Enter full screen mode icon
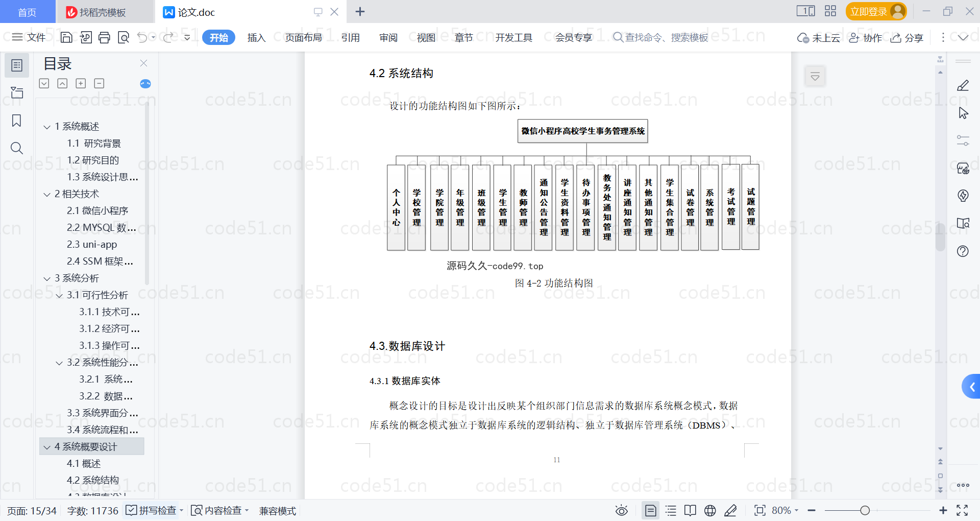The width and height of the screenshot is (980, 521). point(962,510)
